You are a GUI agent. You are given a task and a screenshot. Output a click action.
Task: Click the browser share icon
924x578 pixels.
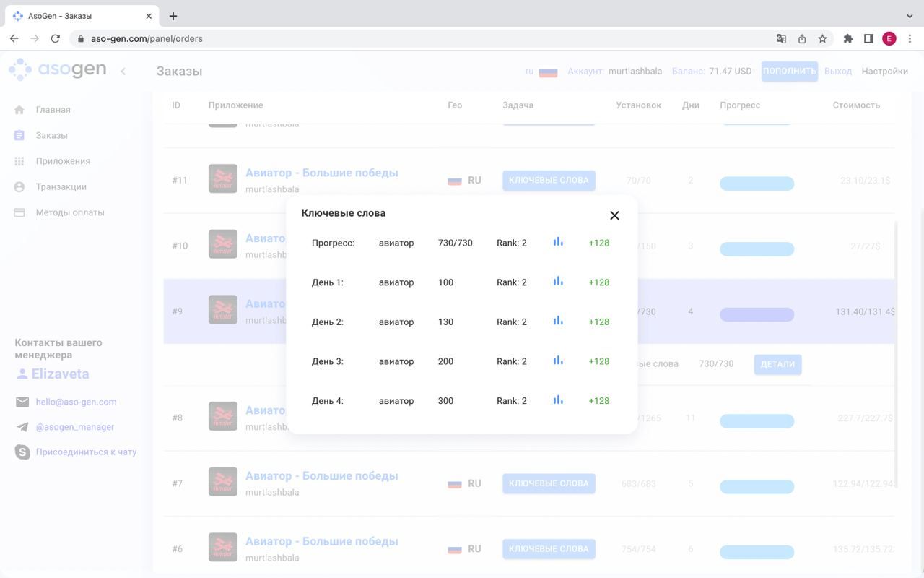[x=801, y=38]
